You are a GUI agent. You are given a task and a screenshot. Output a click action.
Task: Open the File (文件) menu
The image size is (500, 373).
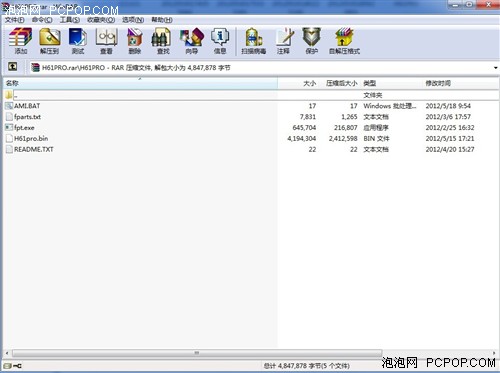click(x=15, y=20)
